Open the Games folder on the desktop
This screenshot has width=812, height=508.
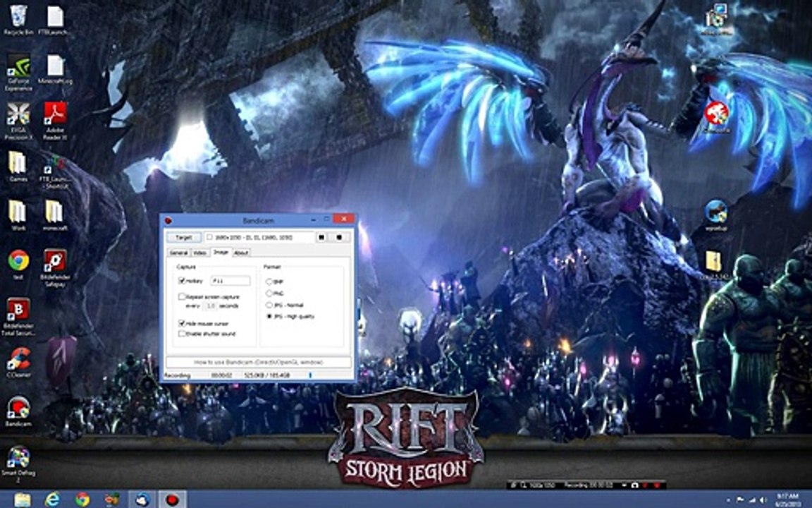[18, 166]
